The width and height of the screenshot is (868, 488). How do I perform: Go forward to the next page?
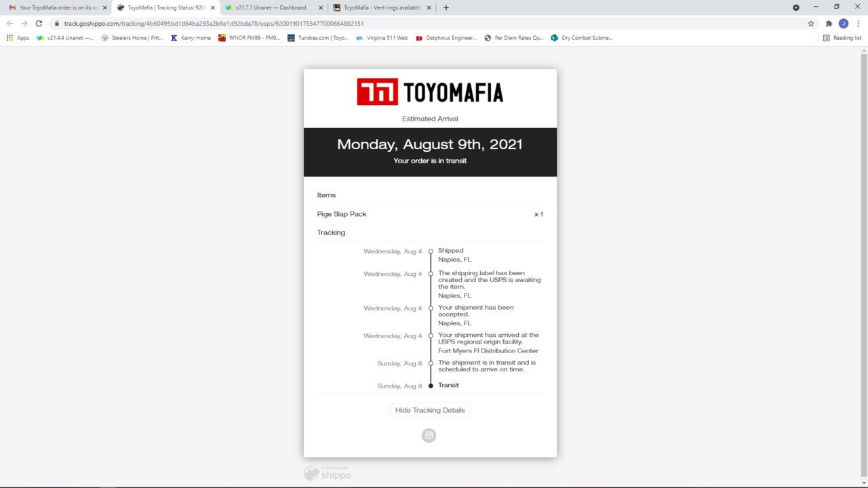[24, 23]
